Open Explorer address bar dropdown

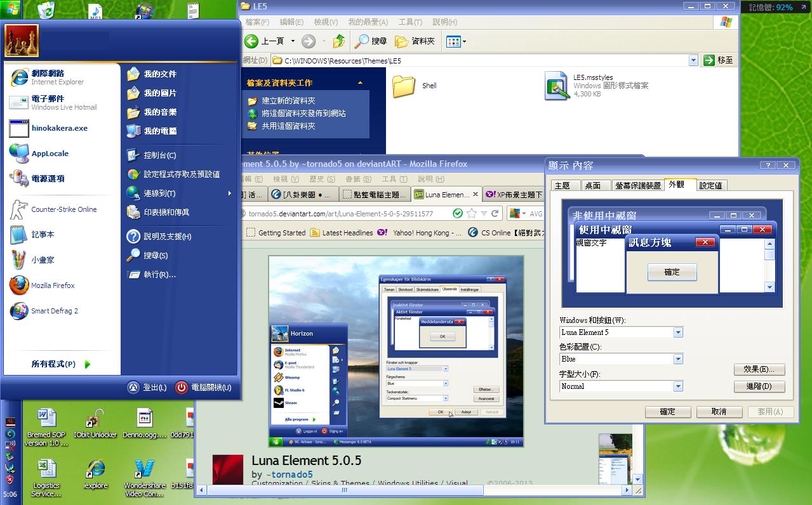coord(693,60)
